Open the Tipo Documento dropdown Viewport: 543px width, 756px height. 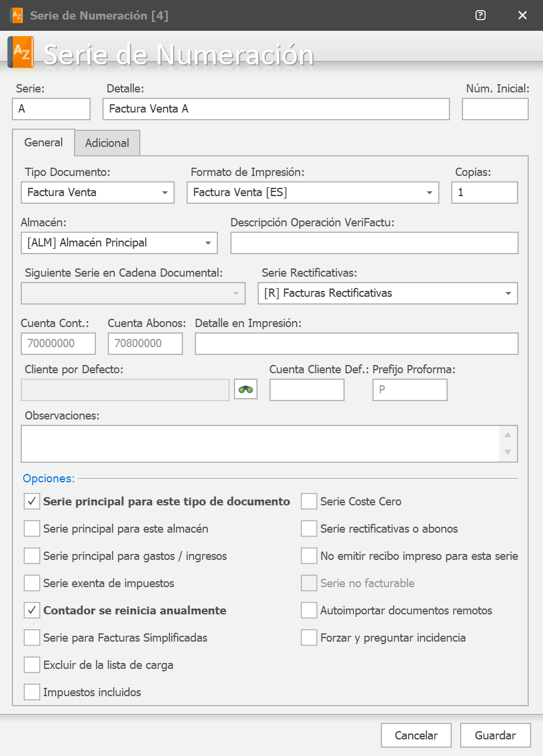pyautogui.click(x=98, y=193)
